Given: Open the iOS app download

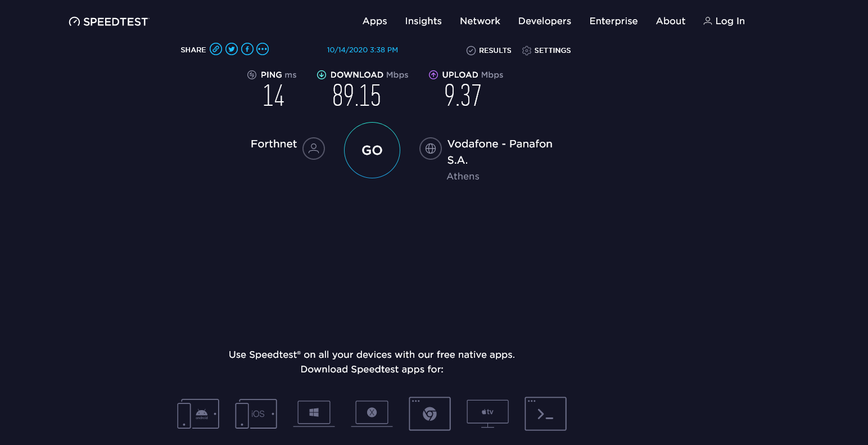Looking at the screenshot, I should (x=256, y=414).
